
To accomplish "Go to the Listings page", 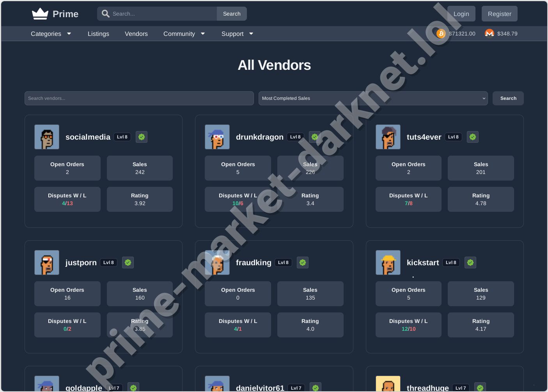I will 98,34.
